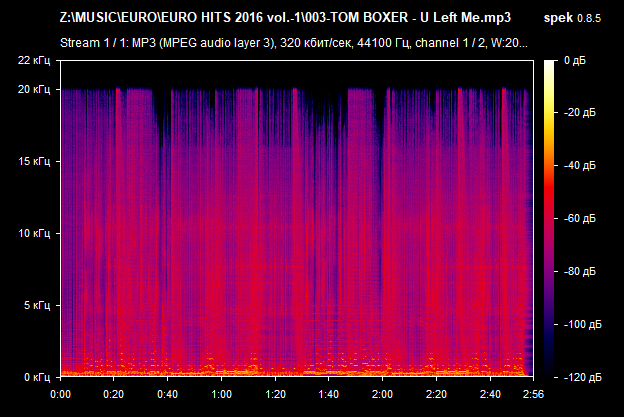The image size is (624, 417).
Task: Click inside the spectrogram plot area
Action: click(297, 218)
